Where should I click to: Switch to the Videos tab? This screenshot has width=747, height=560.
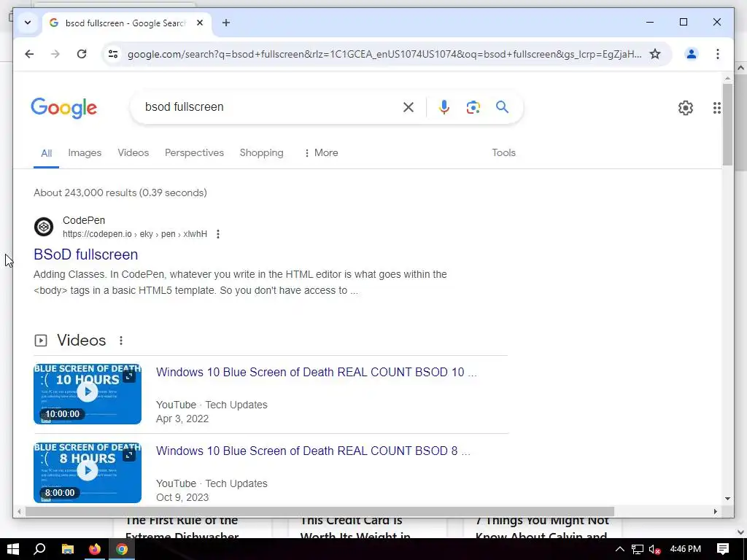[133, 153]
